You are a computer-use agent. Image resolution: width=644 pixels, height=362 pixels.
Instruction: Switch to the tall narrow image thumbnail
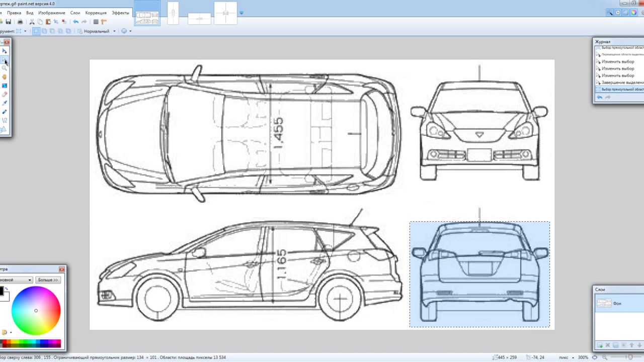click(173, 13)
